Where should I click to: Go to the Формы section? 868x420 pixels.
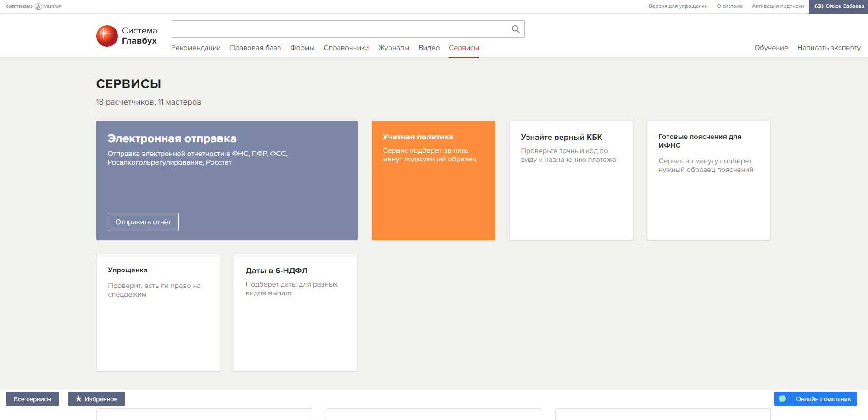coord(302,48)
